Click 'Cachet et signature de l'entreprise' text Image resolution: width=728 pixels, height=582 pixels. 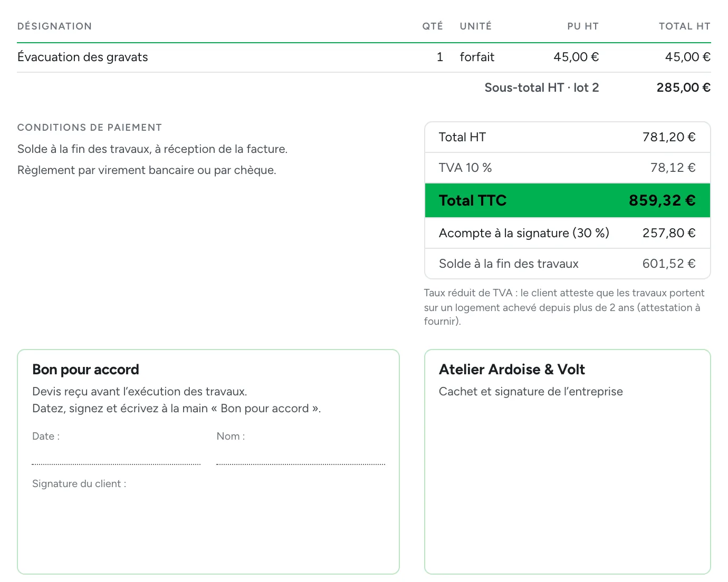[x=531, y=392]
